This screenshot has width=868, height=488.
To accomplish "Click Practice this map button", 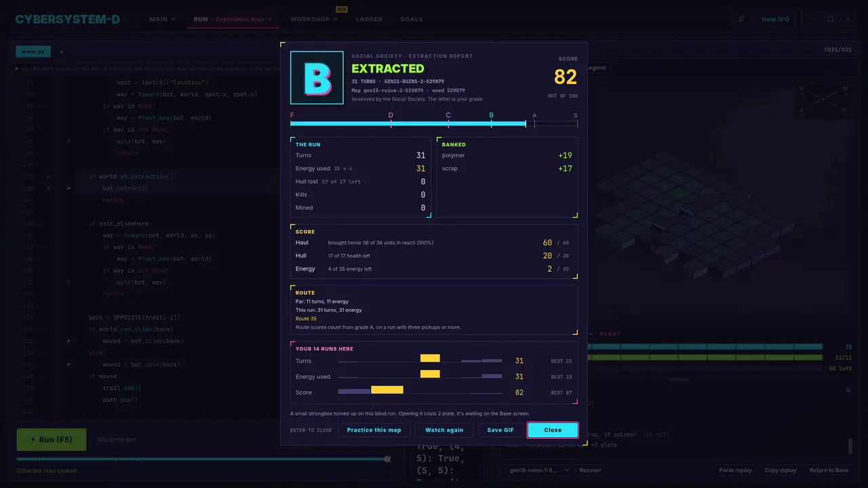I will click(374, 430).
